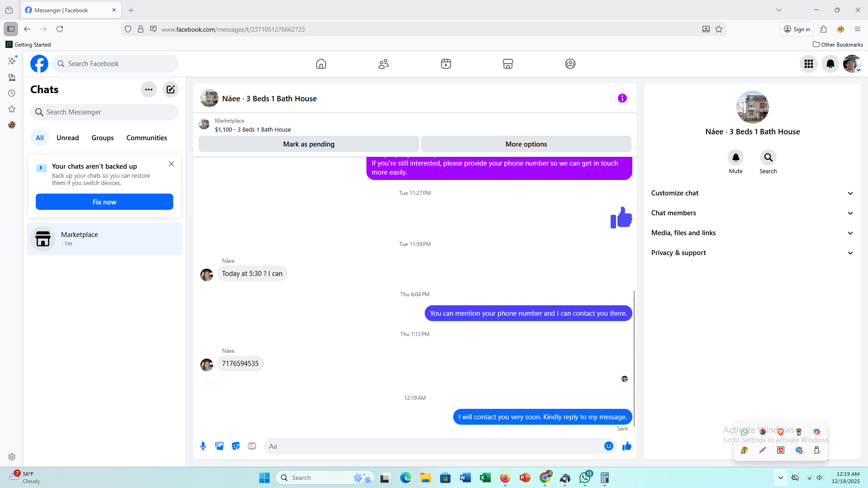Record a voice clip with microphone icon

pyautogui.click(x=203, y=446)
